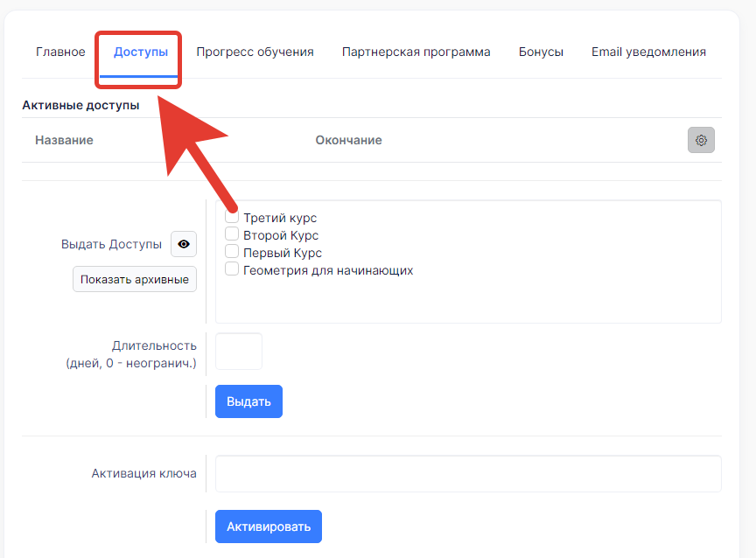Image resolution: width=756 pixels, height=558 pixels.
Task: Focus the Активация ключа input field
Action: [468, 474]
